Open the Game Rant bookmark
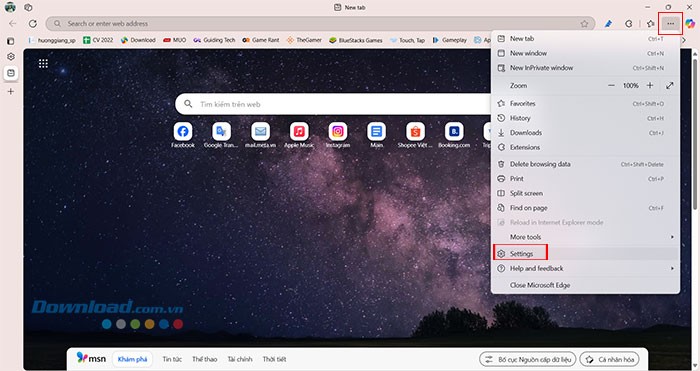The width and height of the screenshot is (700, 371). click(x=261, y=40)
